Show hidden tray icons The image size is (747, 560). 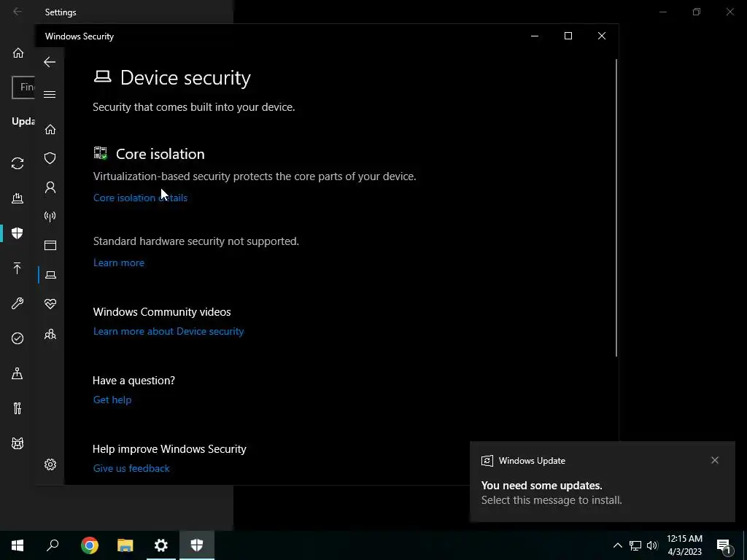point(617,545)
